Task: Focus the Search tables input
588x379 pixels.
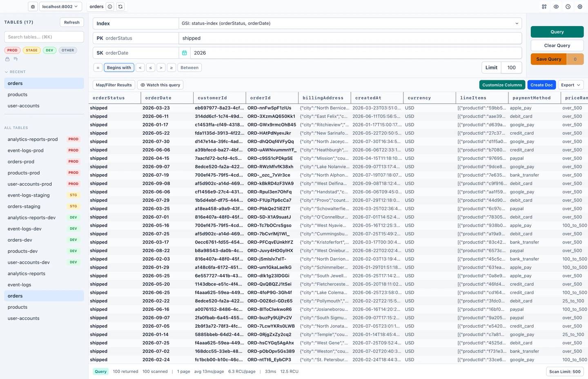Action: coord(44,37)
